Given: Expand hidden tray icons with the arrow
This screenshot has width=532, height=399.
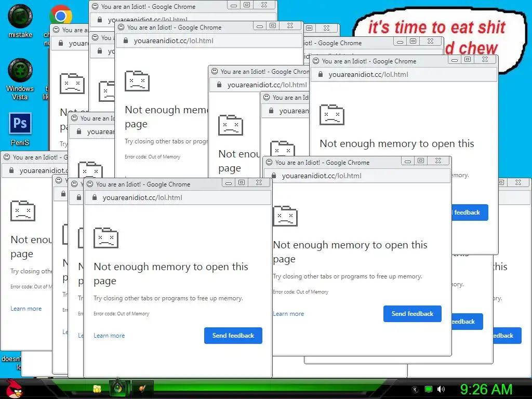Looking at the screenshot, I should click(x=415, y=390).
